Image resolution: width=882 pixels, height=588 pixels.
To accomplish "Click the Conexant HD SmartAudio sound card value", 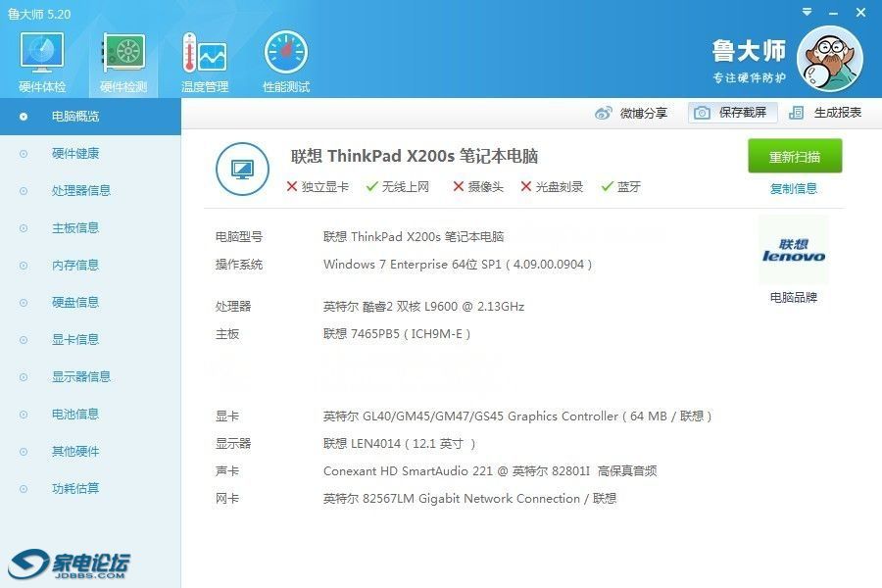I will [x=490, y=471].
